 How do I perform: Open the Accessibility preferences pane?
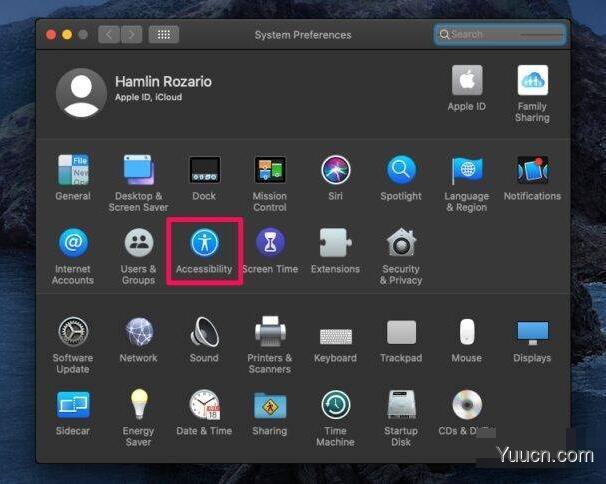click(204, 244)
